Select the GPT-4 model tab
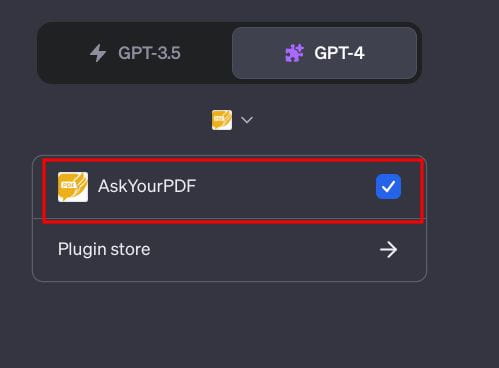Image resolution: width=499 pixels, height=368 pixels. pos(324,53)
